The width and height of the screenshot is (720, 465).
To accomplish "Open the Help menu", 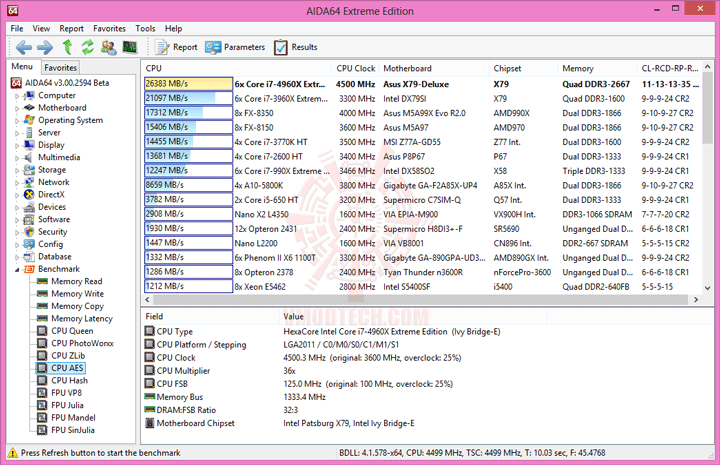I will coord(174,28).
